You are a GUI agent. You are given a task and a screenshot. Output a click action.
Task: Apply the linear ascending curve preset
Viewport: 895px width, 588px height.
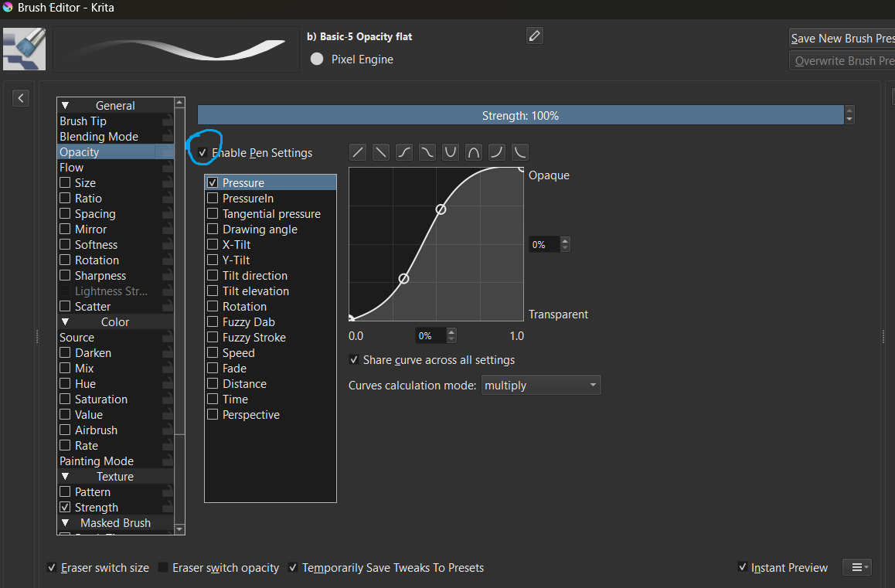(x=358, y=152)
